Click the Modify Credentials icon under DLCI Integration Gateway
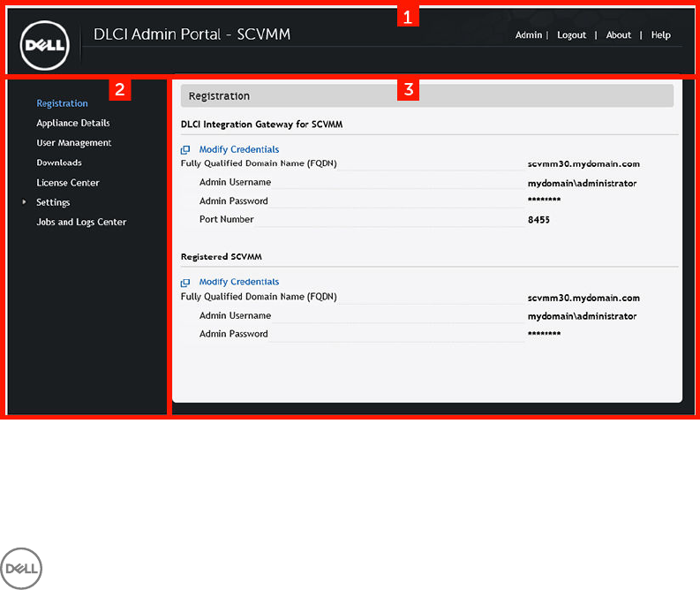Viewport: 700px width, 590px height. coord(185,149)
